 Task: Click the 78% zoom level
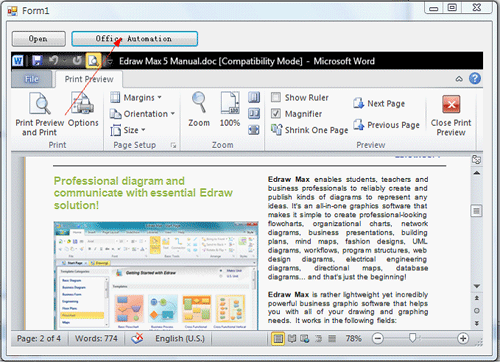tap(354, 339)
